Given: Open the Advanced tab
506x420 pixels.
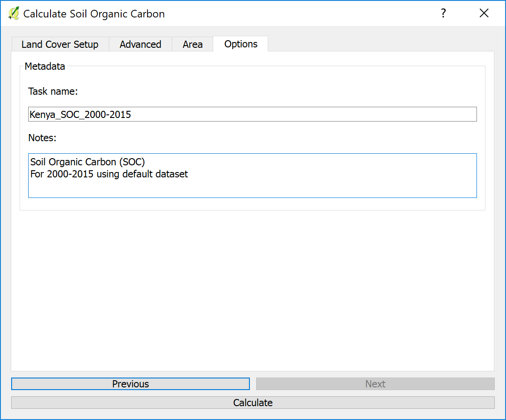Looking at the screenshot, I should coord(140,44).
